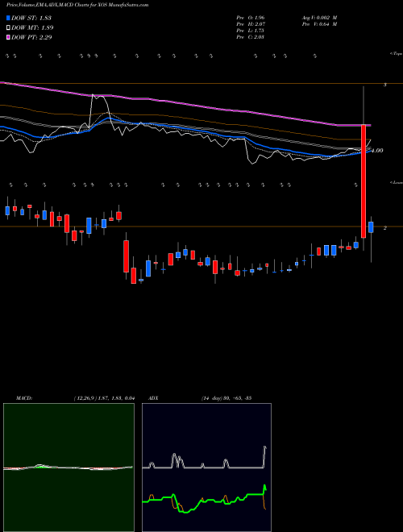Click the '4.00' label beside moving averages

377,150
